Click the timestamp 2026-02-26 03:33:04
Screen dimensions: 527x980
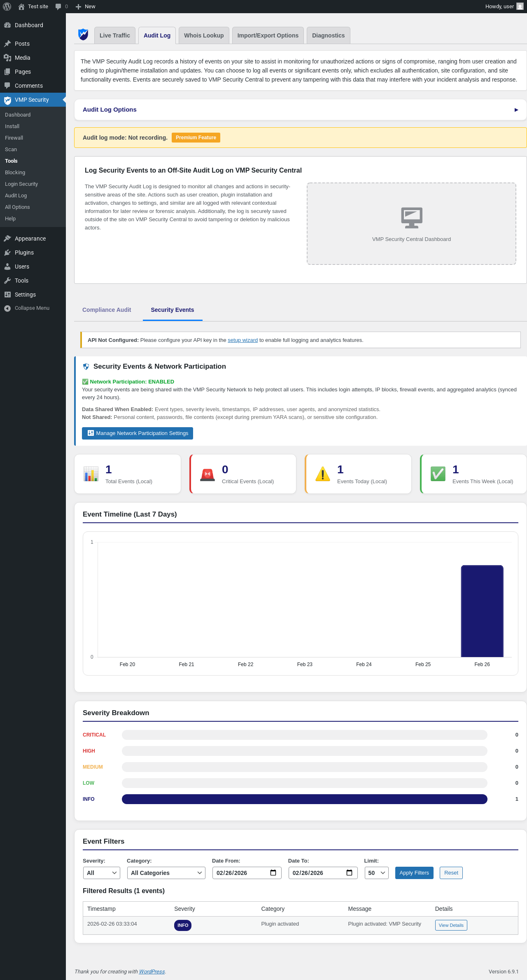tap(112, 924)
